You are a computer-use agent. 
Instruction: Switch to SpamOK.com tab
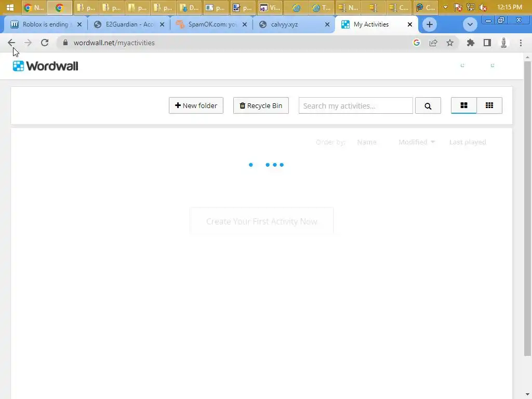coord(212,24)
